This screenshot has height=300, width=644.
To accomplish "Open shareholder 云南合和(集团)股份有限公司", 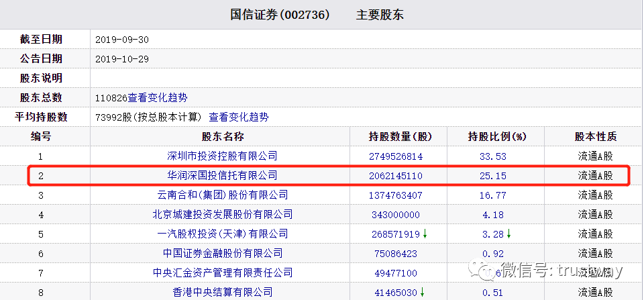I will click(222, 195).
